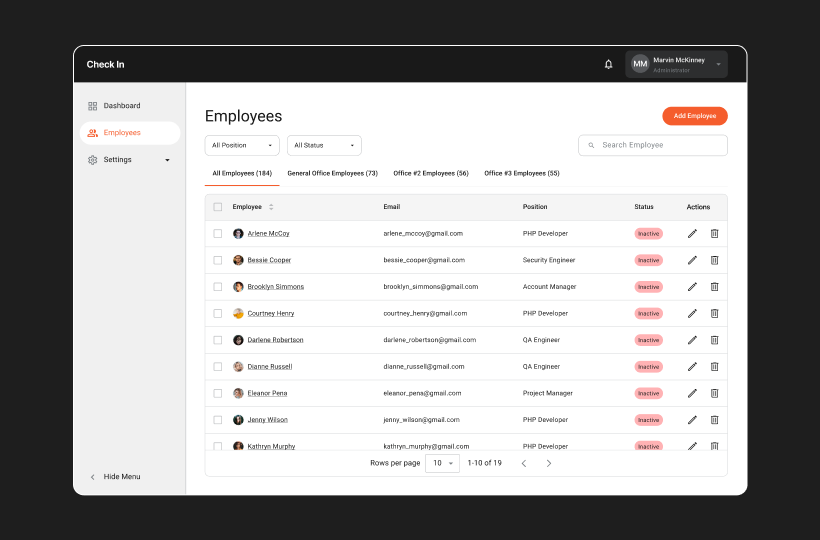The width and height of the screenshot is (820, 540).
Task: Open the All Position dropdown
Action: 242,145
